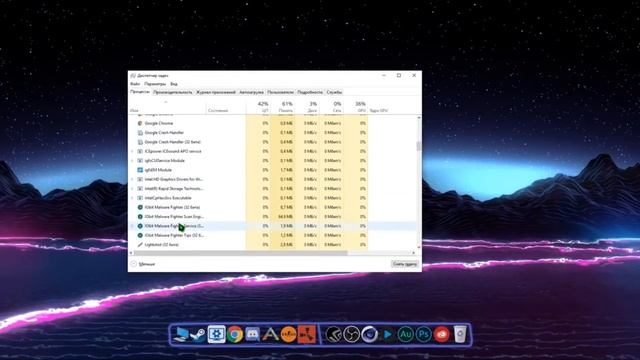Open the Файл menu
Viewport: 640px width, 360px height.
click(x=135, y=84)
